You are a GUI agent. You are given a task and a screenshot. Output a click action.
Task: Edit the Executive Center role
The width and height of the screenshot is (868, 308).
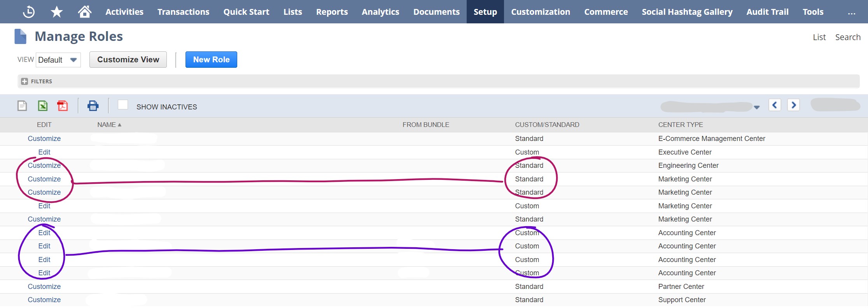[44, 152]
